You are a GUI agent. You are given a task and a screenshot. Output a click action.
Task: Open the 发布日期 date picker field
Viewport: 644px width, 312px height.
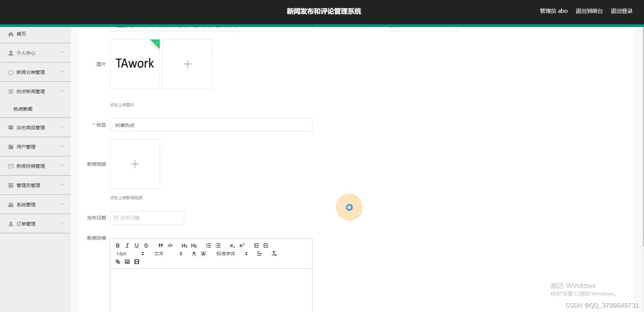147,218
